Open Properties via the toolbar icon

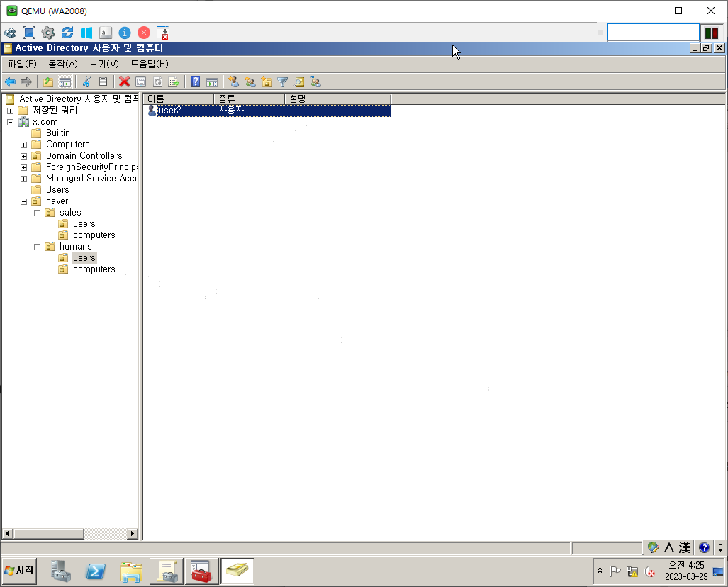tap(140, 82)
